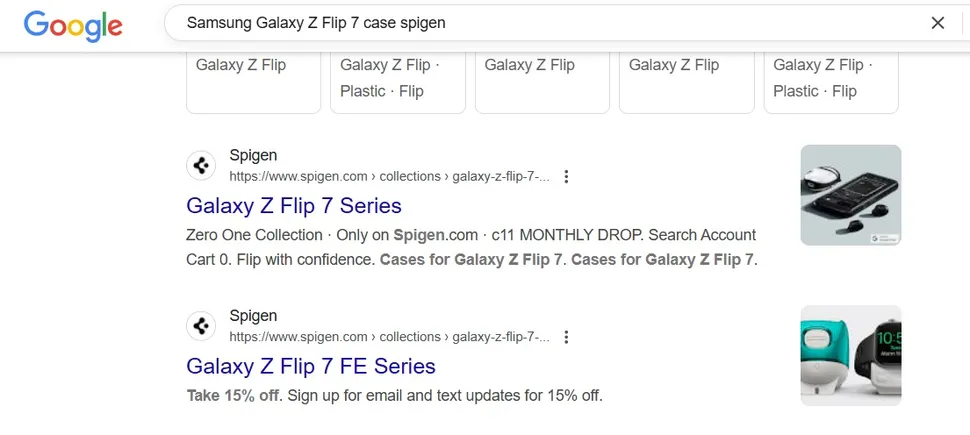Open three-dot menu for Z Flip 7 FE Series result

click(566, 337)
